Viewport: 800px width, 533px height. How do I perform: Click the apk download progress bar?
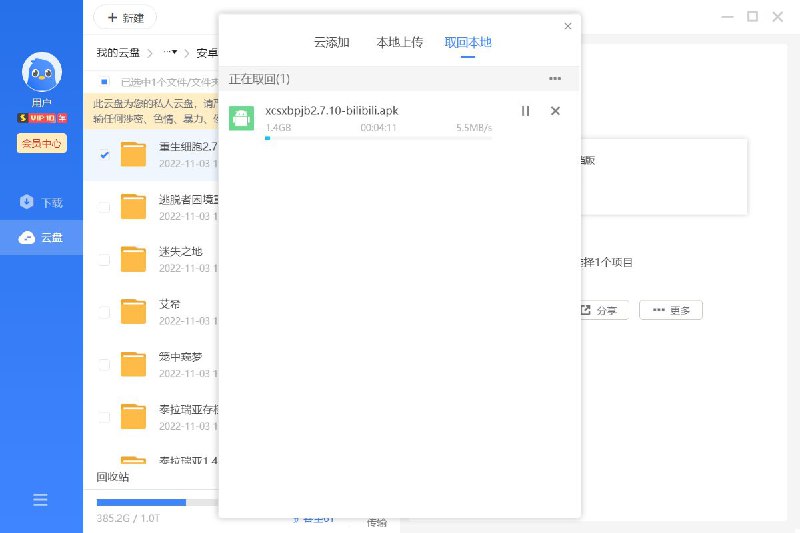click(x=379, y=138)
